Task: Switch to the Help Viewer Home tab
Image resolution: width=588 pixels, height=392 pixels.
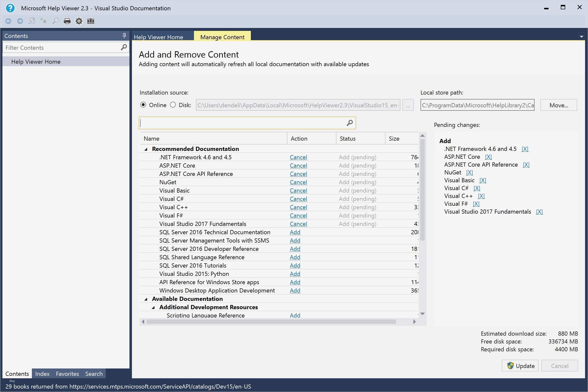Action: point(159,37)
